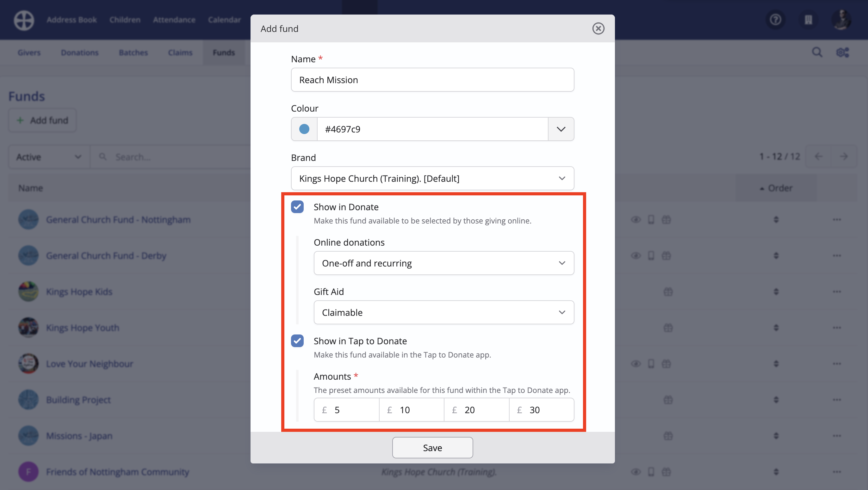Click eye icon for General Church Fund - Nottingham
Viewport: 868px width, 490px height.
tap(635, 220)
